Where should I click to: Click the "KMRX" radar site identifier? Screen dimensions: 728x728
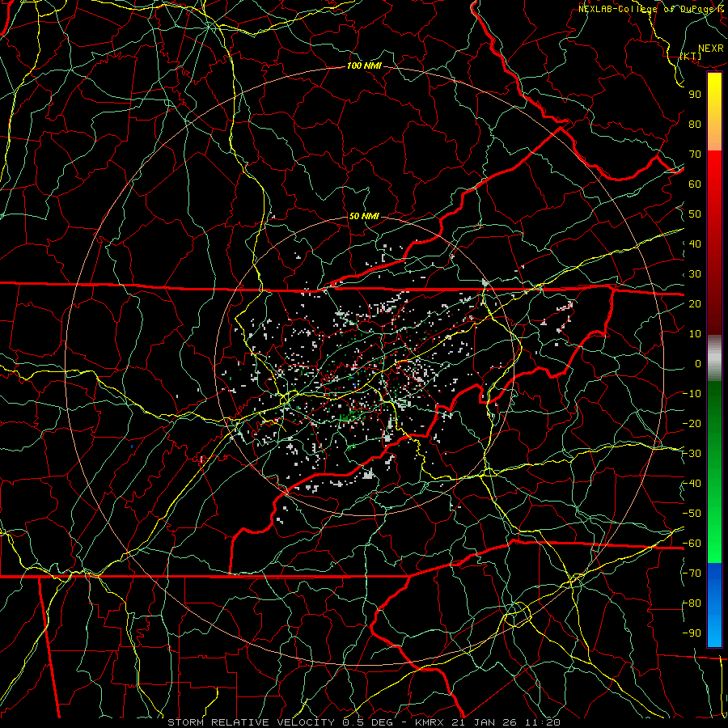click(429, 722)
